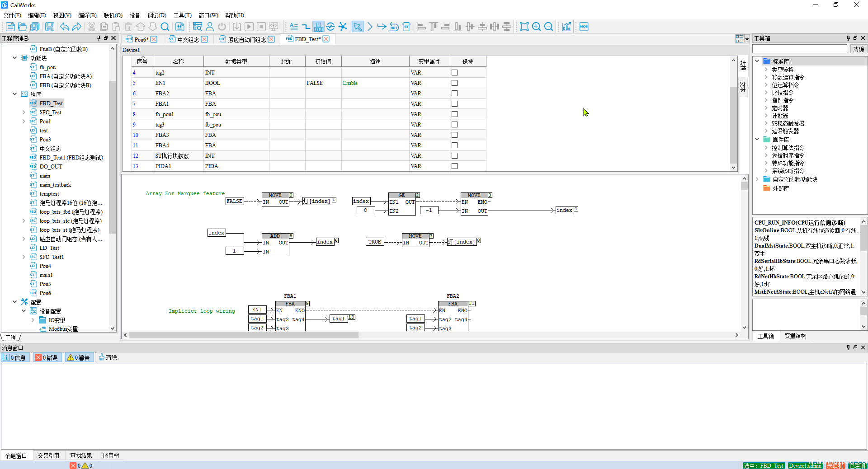Click the Zoom Out magnifier icon
This screenshot has width=868, height=469.
pos(548,27)
